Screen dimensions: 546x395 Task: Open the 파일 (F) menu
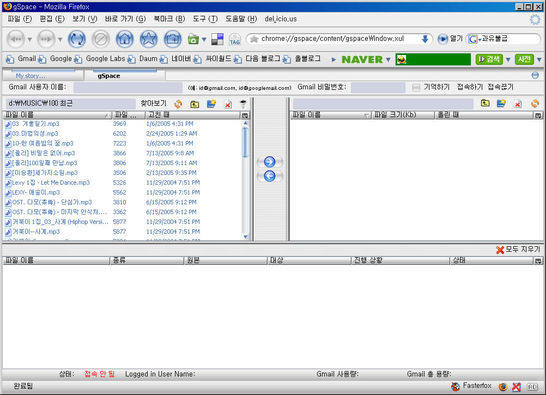click(x=20, y=19)
